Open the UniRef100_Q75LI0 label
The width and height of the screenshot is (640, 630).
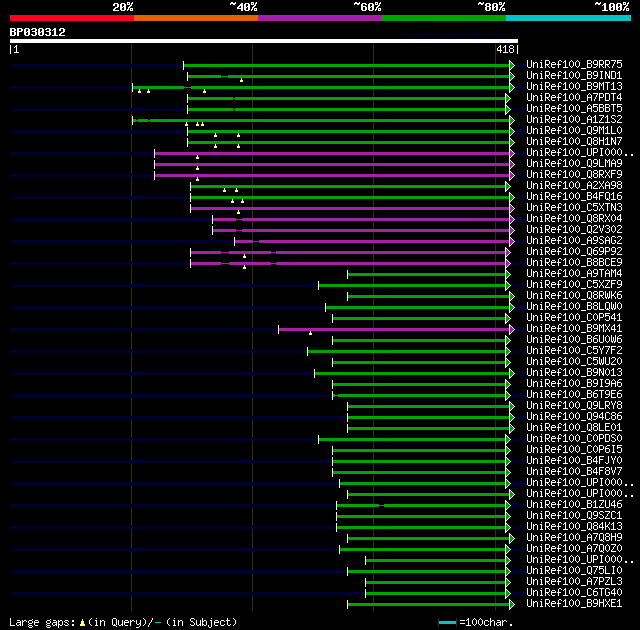tap(574, 571)
